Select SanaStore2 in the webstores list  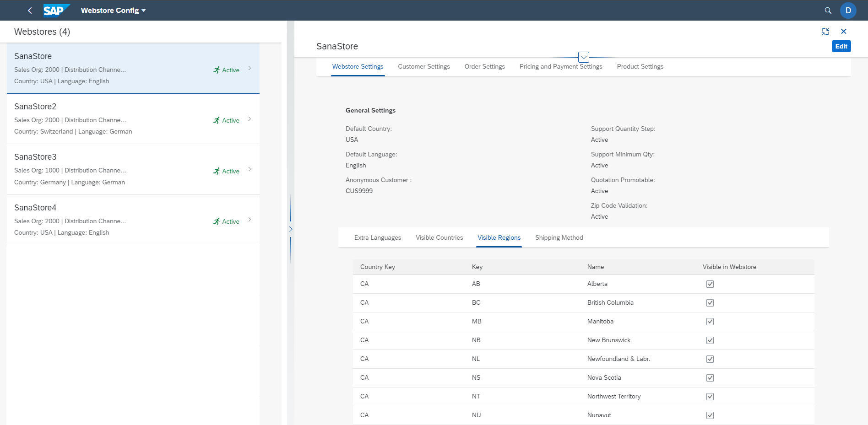point(133,119)
